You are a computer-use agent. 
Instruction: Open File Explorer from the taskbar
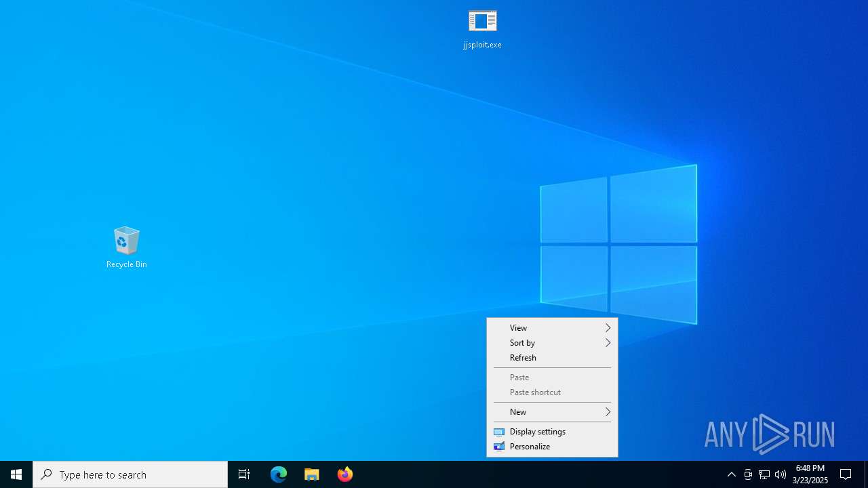[x=312, y=474]
